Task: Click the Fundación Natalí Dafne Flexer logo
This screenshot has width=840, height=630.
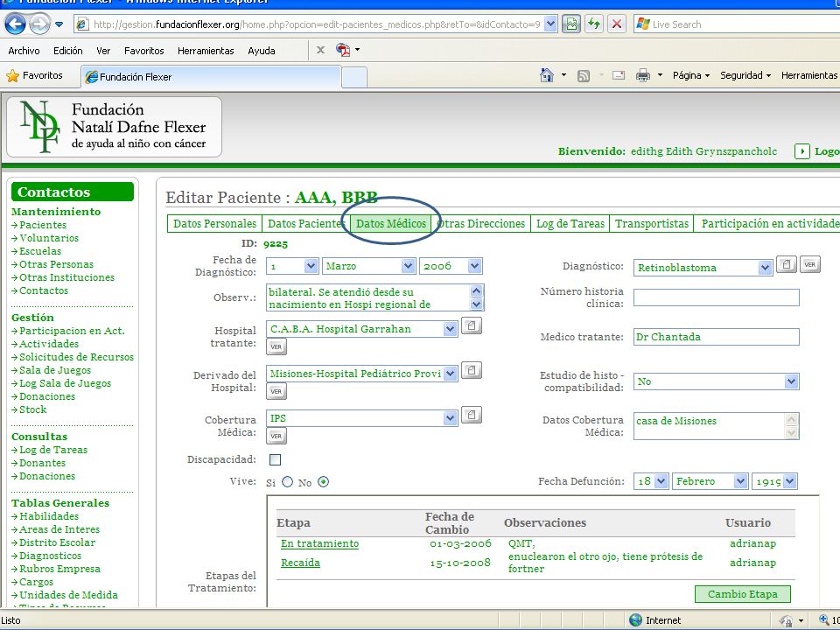Action: 114,127
